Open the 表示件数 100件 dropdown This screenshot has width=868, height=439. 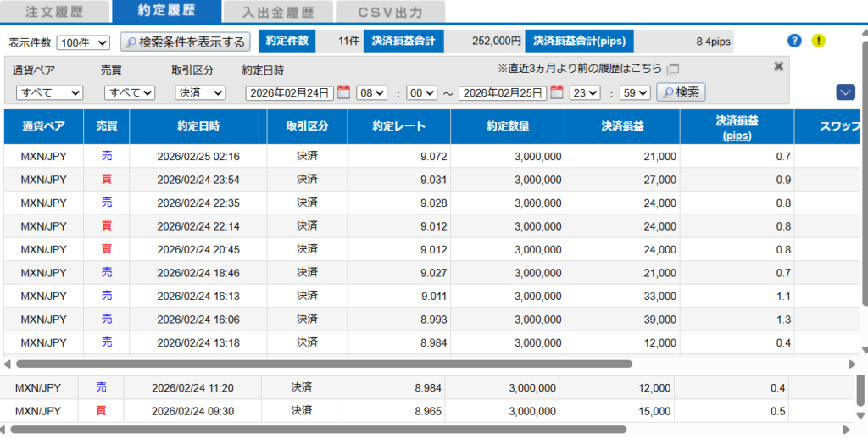83,42
